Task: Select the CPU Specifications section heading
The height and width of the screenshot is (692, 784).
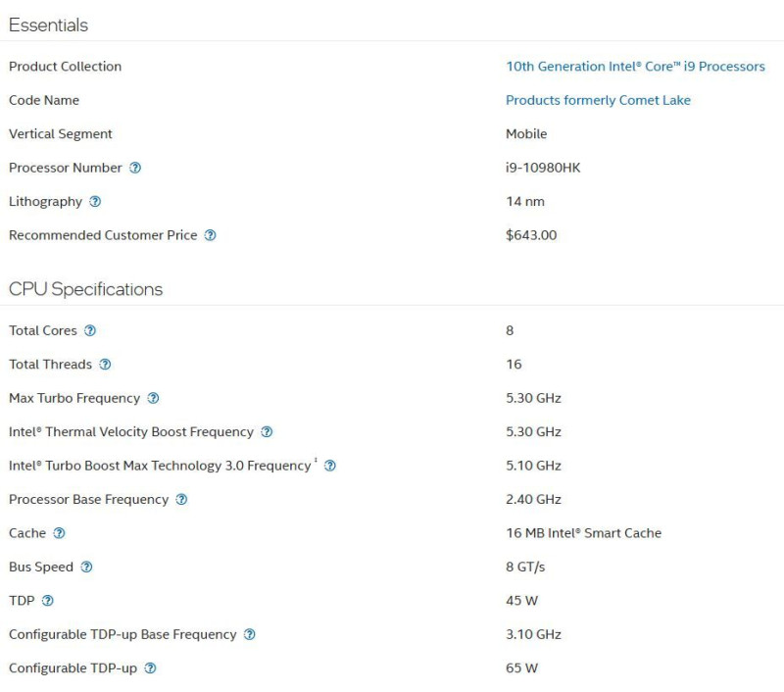Action: click(x=86, y=289)
